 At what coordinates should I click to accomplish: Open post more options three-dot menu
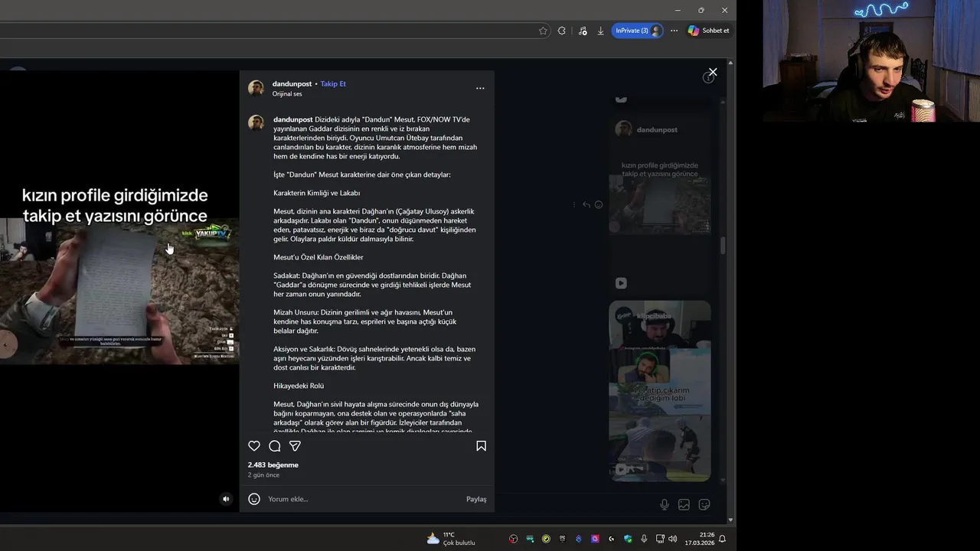[480, 88]
